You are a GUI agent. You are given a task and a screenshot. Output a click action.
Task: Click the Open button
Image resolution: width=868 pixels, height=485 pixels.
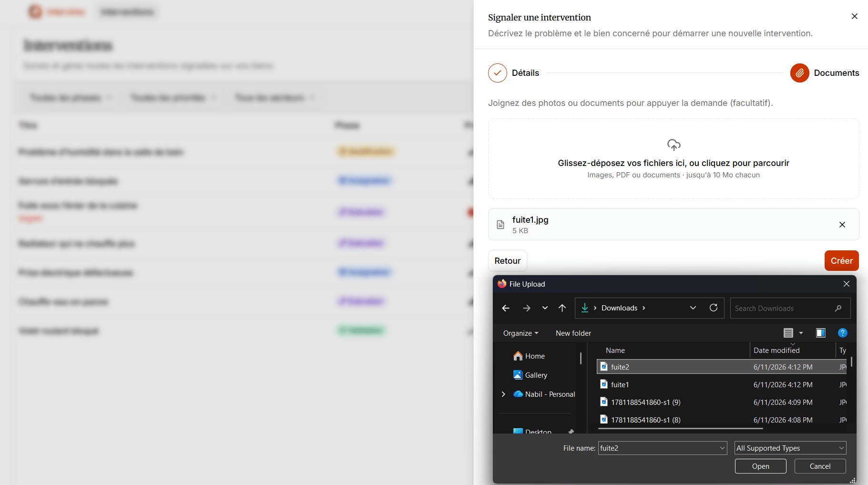(x=760, y=466)
